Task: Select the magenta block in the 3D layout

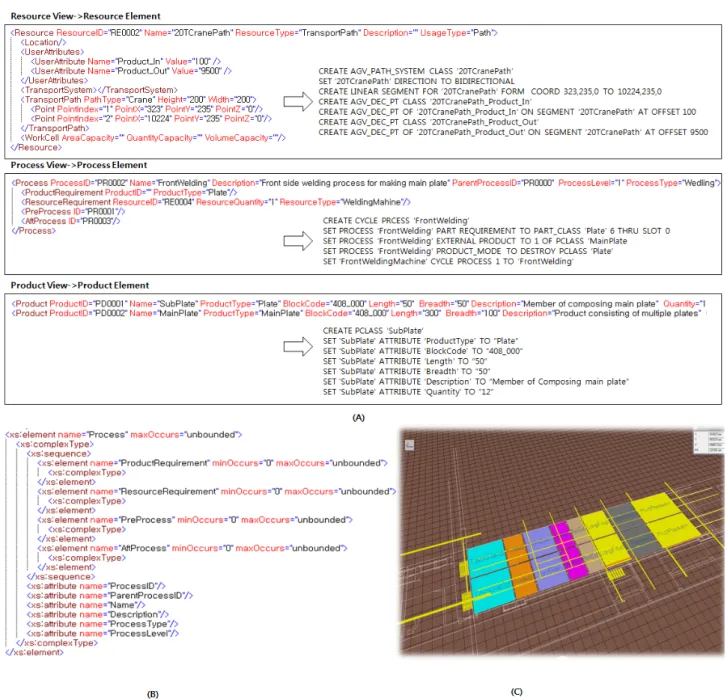Action: pos(568,550)
